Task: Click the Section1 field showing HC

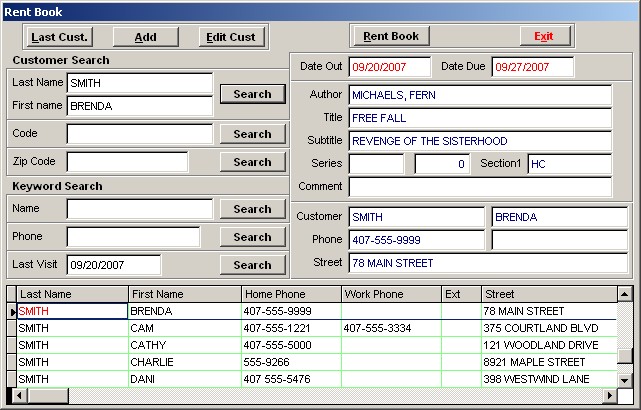Action: click(570, 164)
